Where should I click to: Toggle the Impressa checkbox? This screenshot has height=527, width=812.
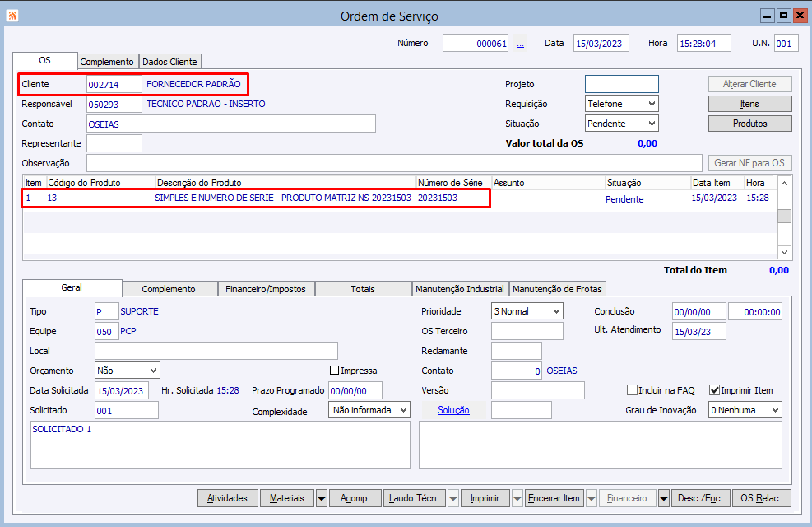(x=335, y=371)
